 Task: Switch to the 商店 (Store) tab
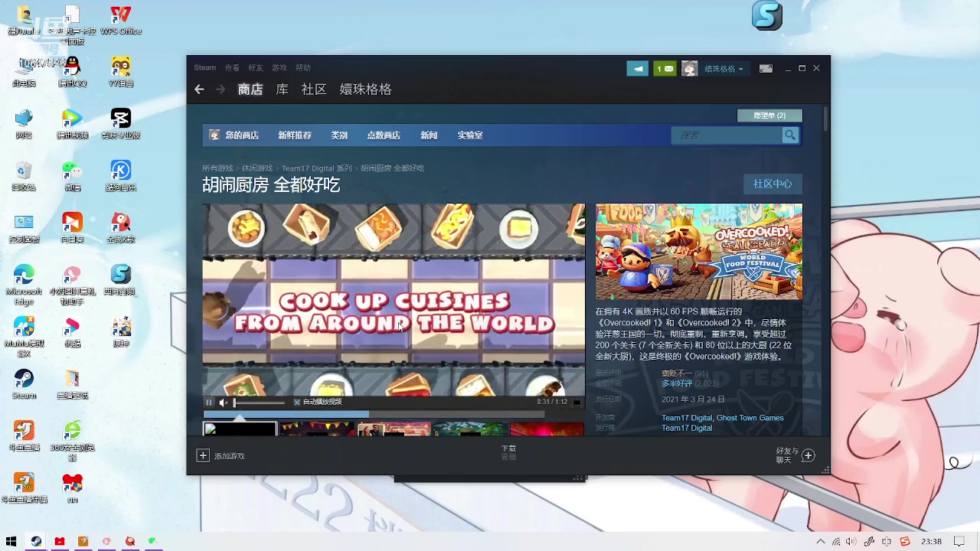[x=250, y=90]
